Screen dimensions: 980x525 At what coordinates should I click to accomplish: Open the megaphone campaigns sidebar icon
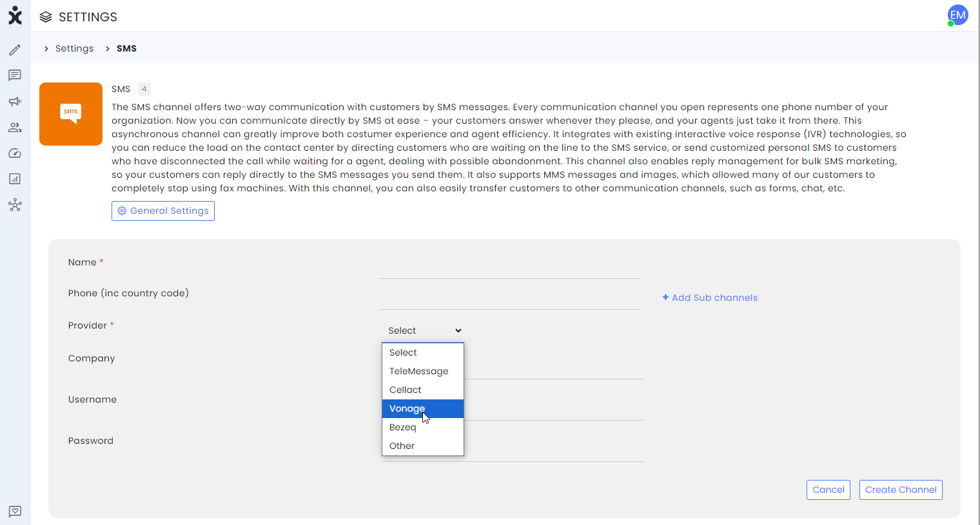pos(15,101)
